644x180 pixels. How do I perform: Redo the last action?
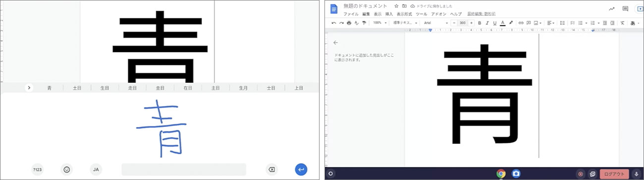[x=341, y=23]
